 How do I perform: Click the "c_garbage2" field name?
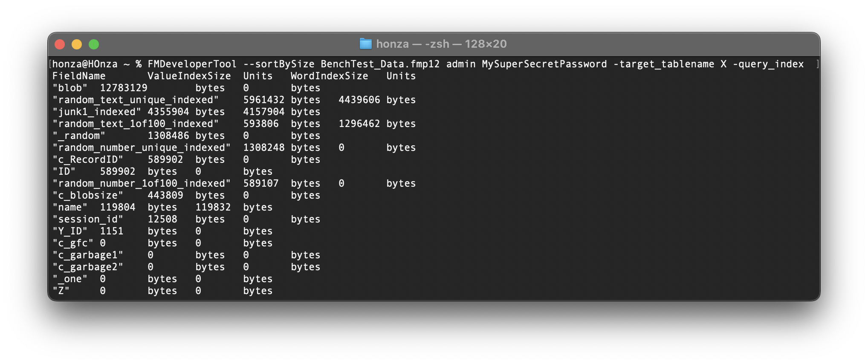[x=88, y=267]
